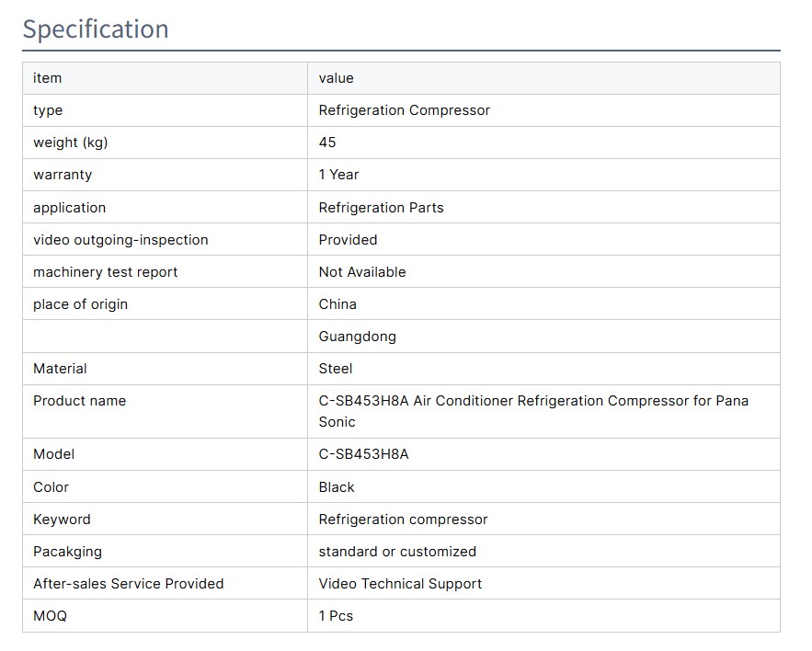Screen dimensions: 812x651
Task: Click the 'weight (kg)' row label
Action: pos(70,143)
